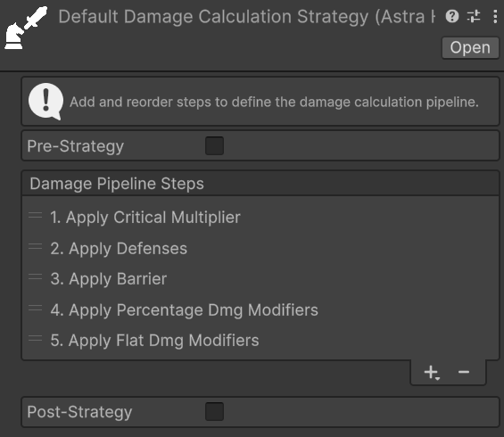
Task: Click the pipeline help message text
Action: click(x=274, y=103)
